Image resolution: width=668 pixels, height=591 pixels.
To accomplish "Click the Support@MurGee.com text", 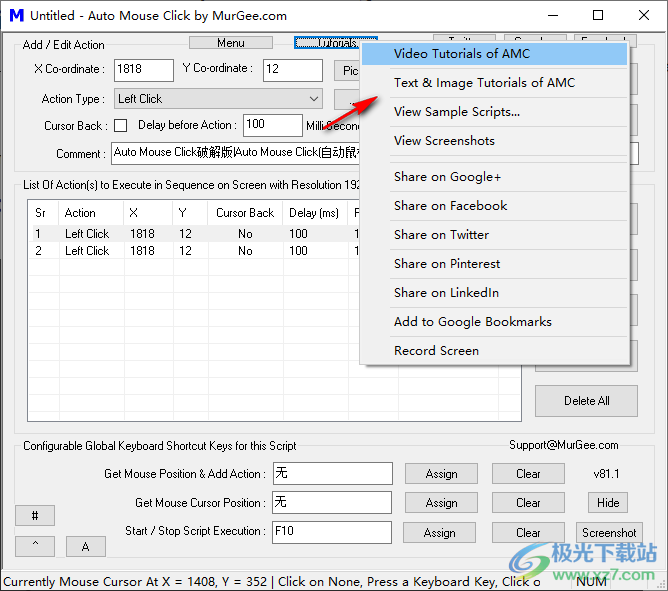I will tap(564, 445).
